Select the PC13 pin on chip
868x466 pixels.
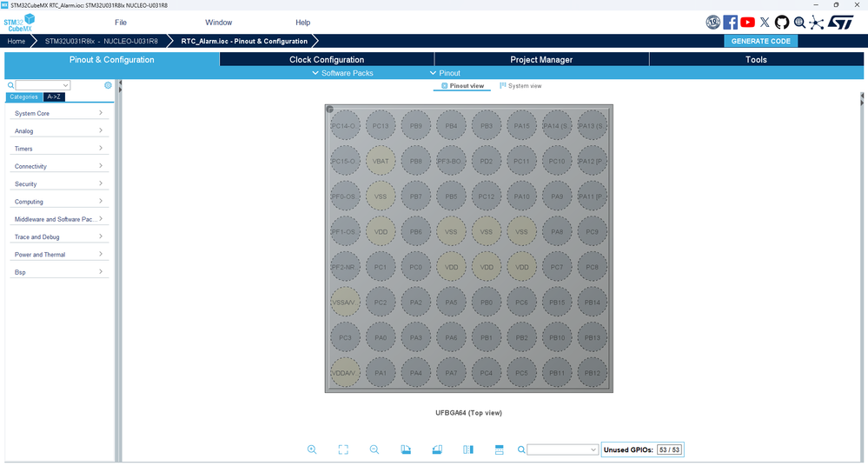point(381,126)
